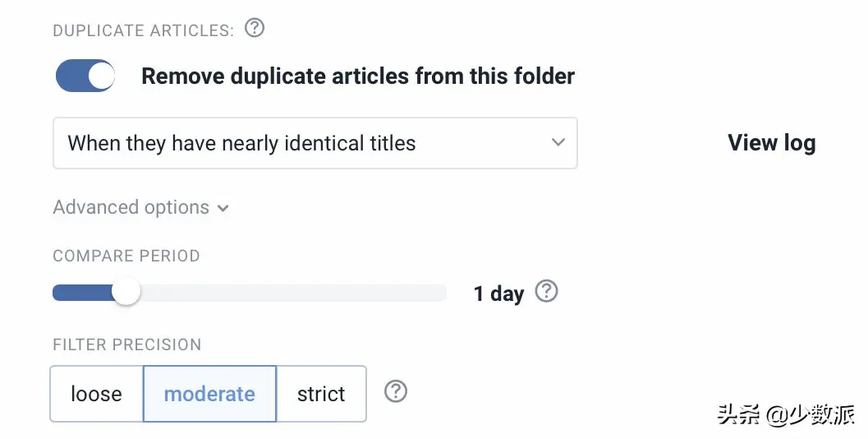Click the dropdown arrow in the titles combo box
The width and height of the screenshot is (868, 439).
[x=558, y=142]
